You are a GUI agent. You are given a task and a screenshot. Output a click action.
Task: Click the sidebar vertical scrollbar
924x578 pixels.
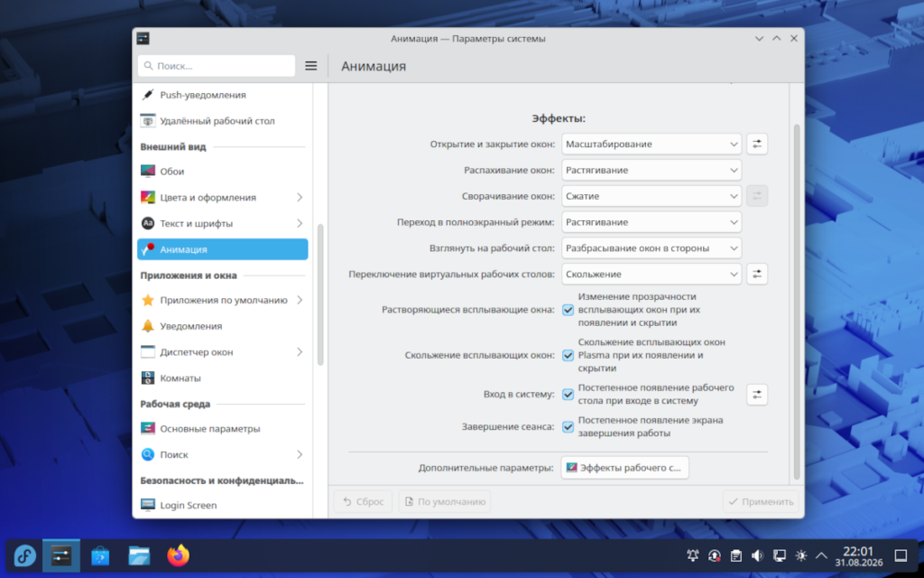coord(320,295)
